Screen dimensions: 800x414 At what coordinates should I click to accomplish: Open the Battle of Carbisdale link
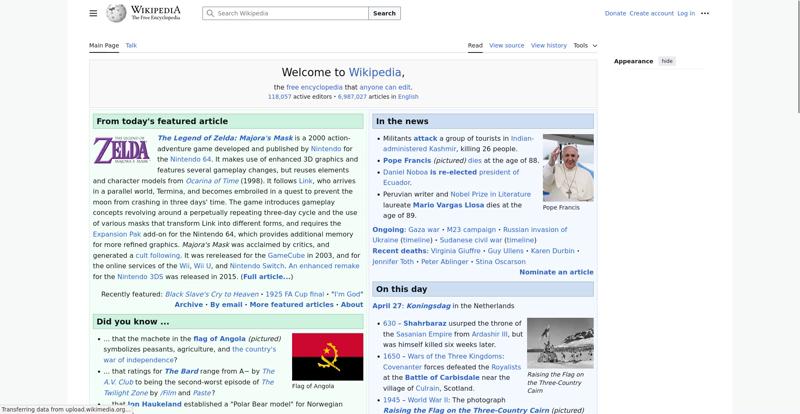point(442,377)
